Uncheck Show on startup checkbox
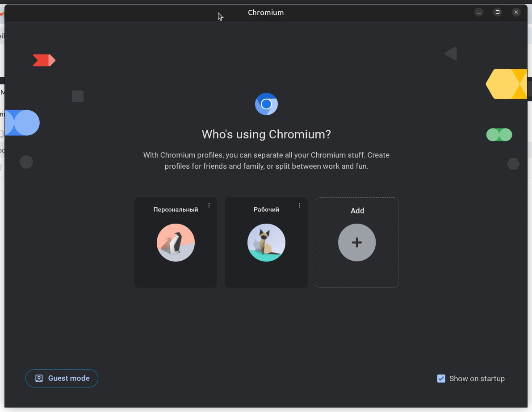 click(441, 379)
